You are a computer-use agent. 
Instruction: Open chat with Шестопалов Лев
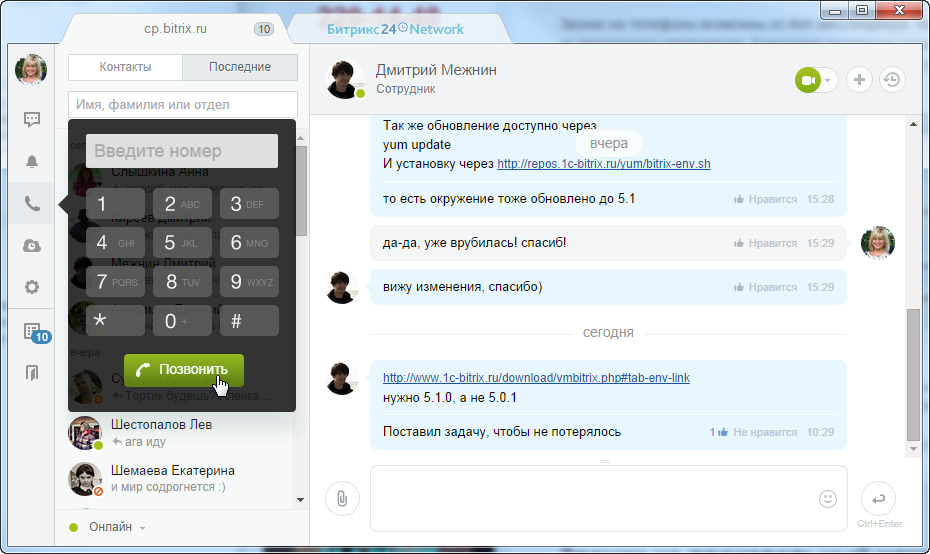click(x=181, y=432)
